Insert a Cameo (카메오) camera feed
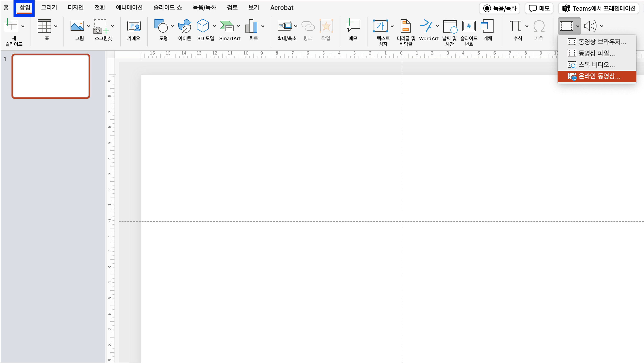Viewport: 644px width, 363px height. 134,26
